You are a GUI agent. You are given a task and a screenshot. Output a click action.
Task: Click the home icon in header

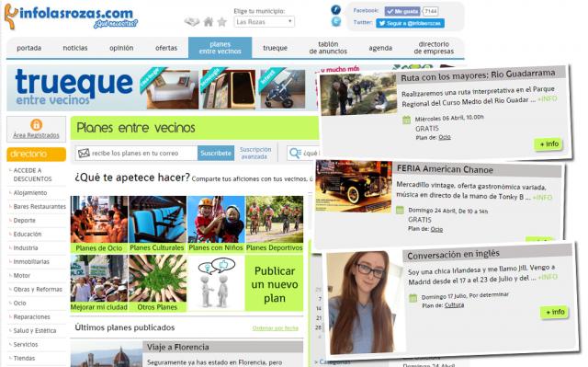[x=209, y=22]
